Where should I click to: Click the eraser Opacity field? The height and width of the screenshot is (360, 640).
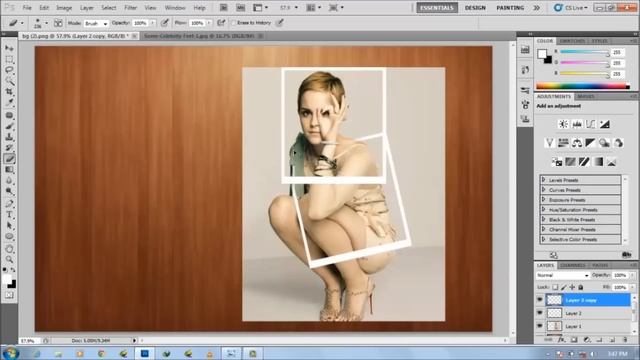(140, 23)
